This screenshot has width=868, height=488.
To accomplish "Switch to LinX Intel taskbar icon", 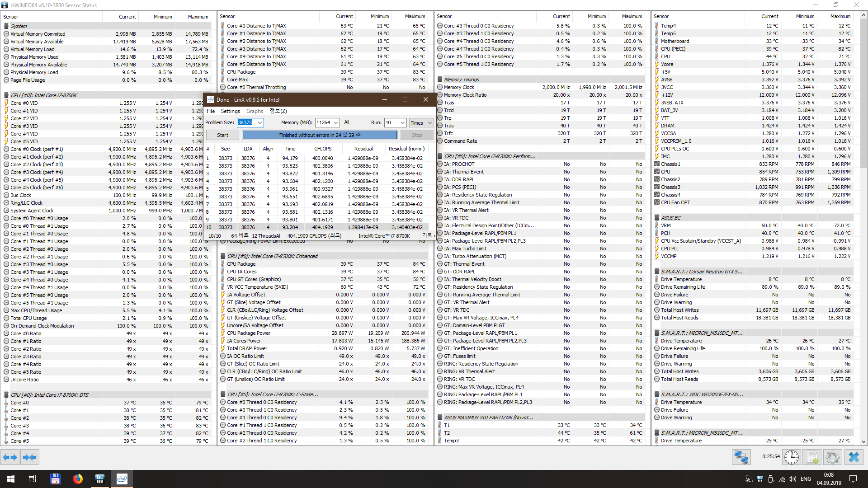I will (122, 479).
